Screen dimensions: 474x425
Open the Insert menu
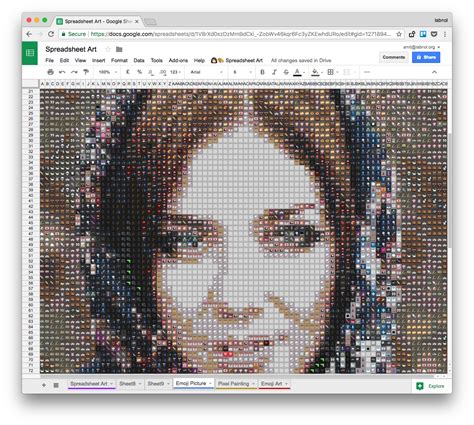99,60
